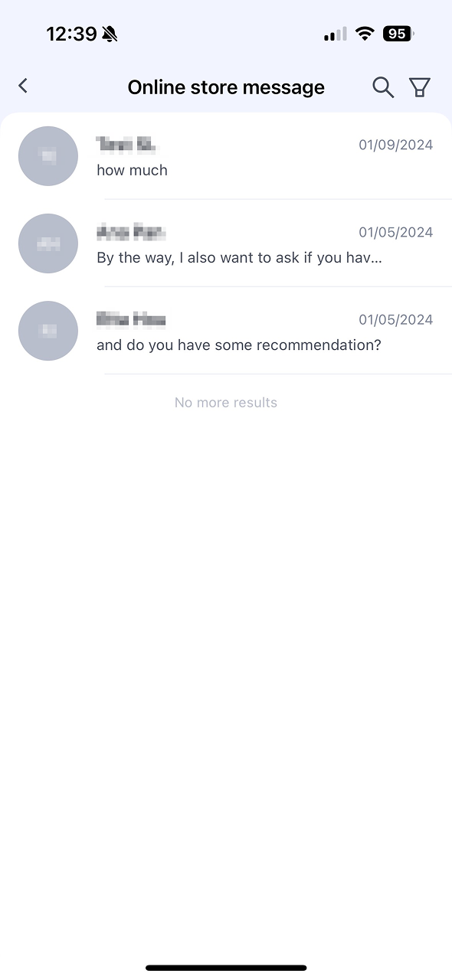Tap sender name above 'how much'
The image size is (452, 980).
coord(126,145)
